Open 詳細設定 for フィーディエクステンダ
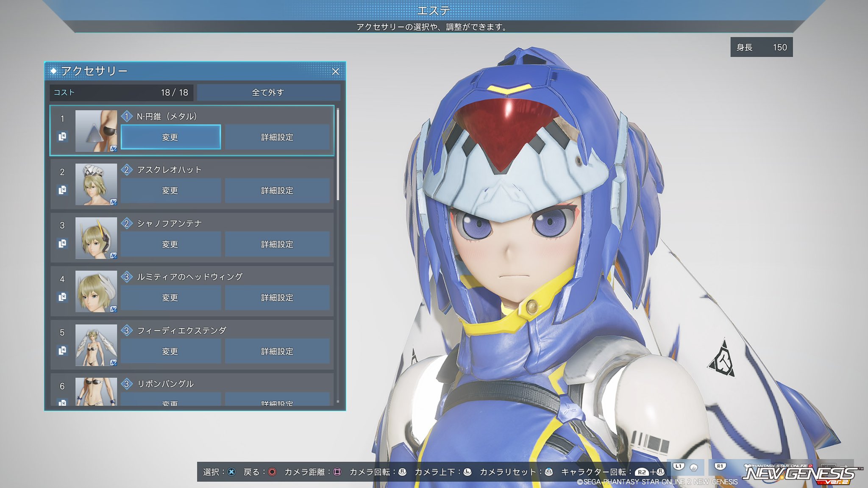868x488 pixels. point(277,351)
